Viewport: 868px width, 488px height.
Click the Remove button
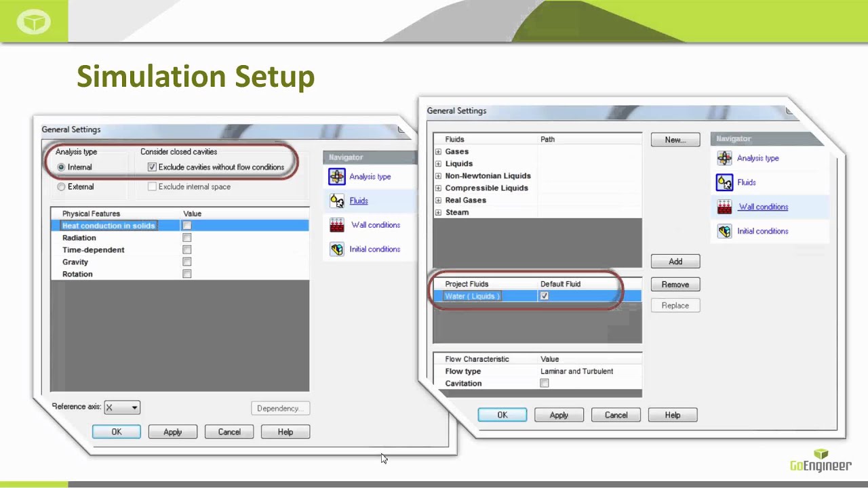coord(675,285)
